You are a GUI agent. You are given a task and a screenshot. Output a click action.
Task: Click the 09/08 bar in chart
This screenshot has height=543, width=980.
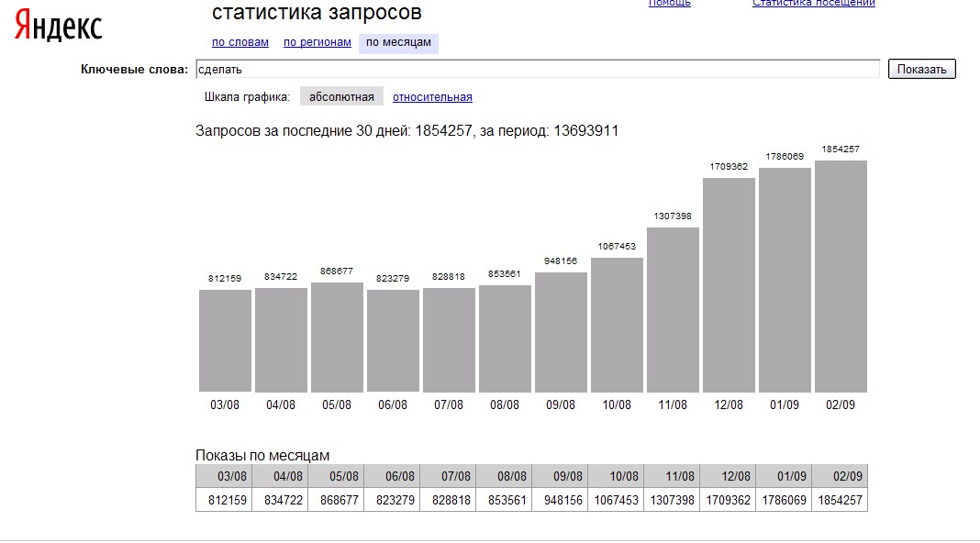(x=561, y=332)
